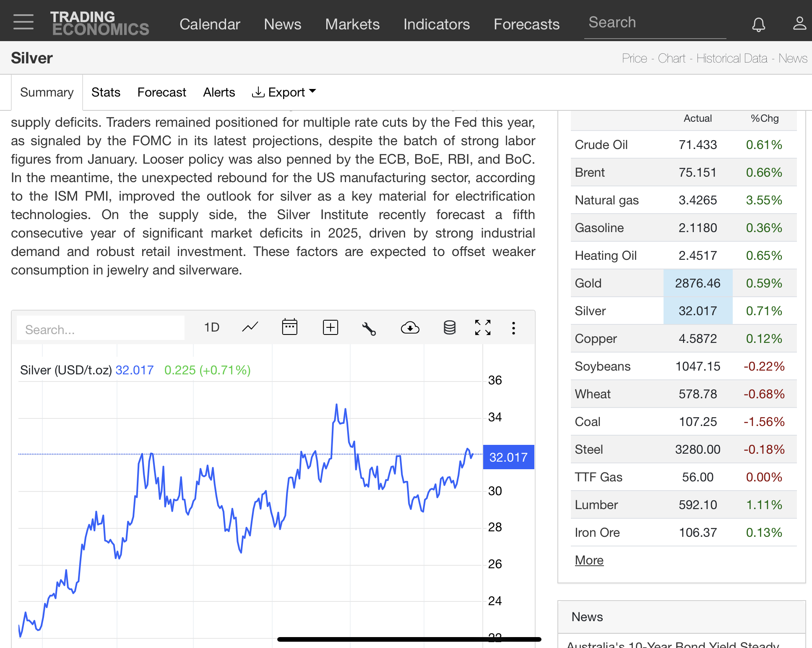Open the hamburger menu
The width and height of the screenshot is (812, 648).
tap(23, 22)
